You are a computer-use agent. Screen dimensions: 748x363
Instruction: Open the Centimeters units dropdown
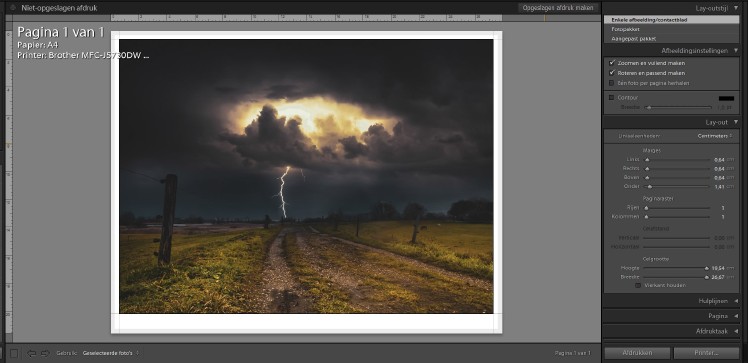715,136
